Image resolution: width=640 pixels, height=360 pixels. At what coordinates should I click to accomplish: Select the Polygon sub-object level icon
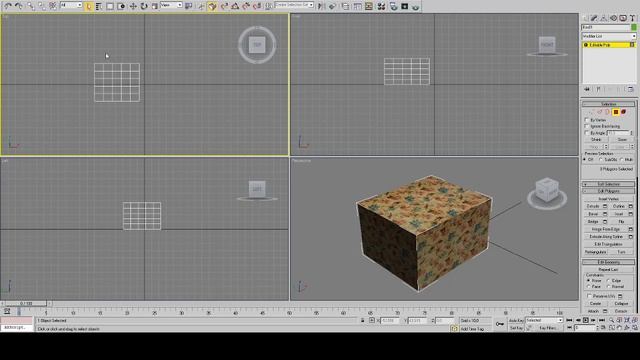[616, 111]
